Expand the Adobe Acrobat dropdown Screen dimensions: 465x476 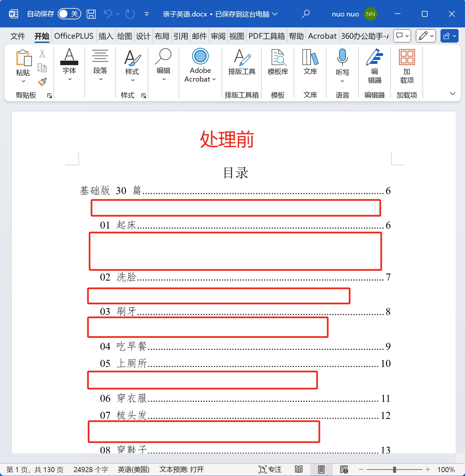pos(214,79)
